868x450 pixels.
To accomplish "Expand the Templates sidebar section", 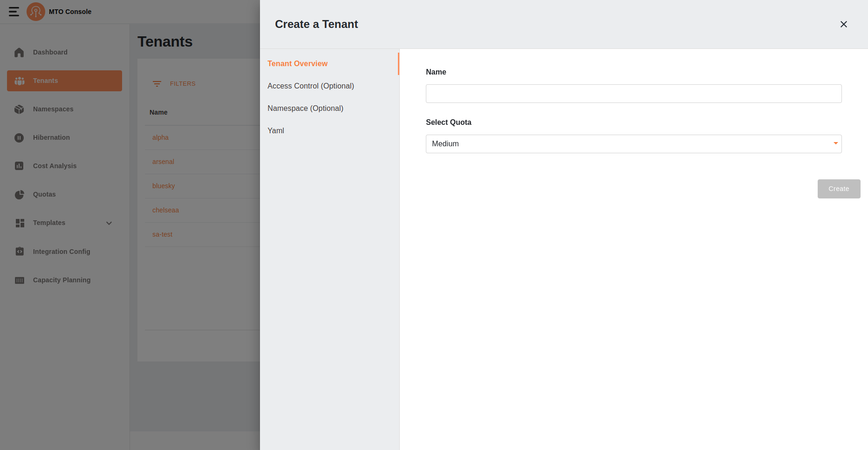I will pyautogui.click(x=109, y=223).
